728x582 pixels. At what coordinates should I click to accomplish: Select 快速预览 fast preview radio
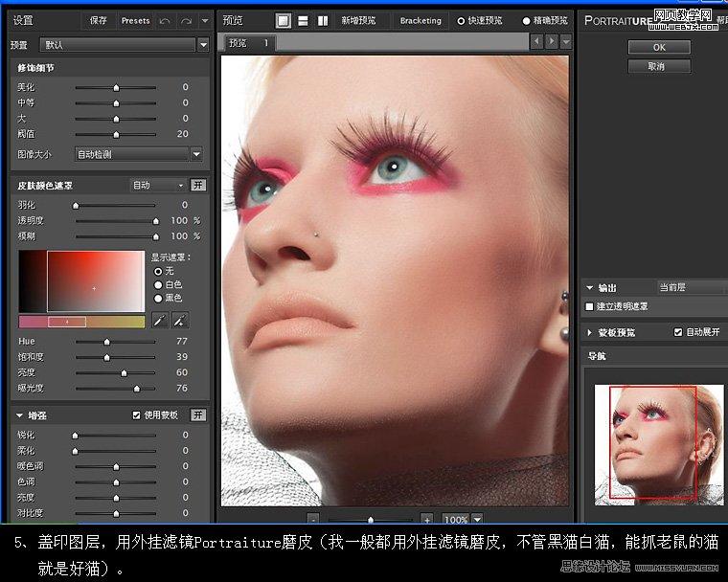461,21
